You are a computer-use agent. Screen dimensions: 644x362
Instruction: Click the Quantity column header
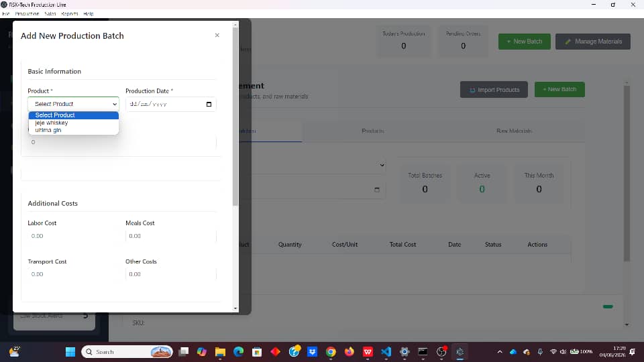(290, 244)
